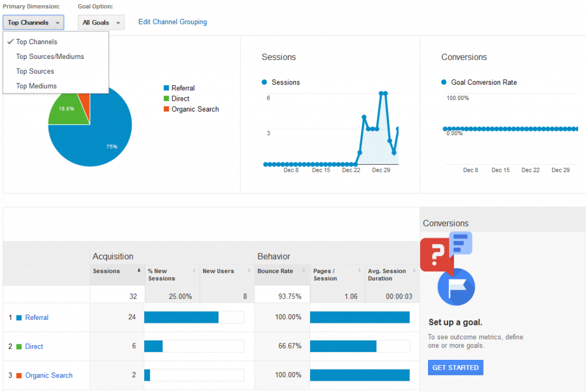Open the Top Channels primary dimension dropdown
This screenshot has height=392, width=586.
[33, 22]
